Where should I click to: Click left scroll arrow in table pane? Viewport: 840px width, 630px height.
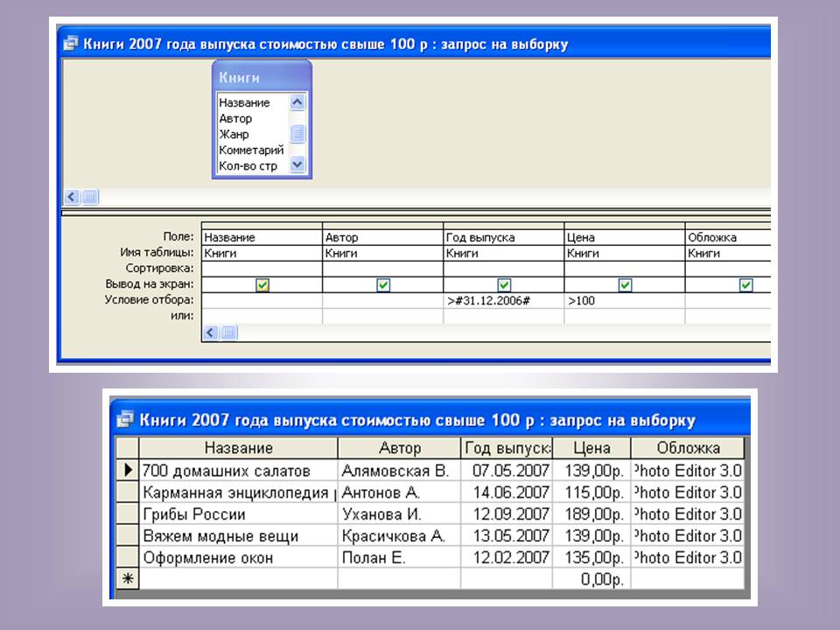pyautogui.click(x=72, y=198)
